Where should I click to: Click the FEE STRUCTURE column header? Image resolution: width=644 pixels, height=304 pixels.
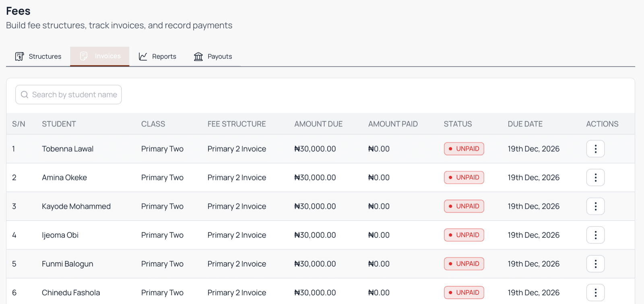point(237,124)
